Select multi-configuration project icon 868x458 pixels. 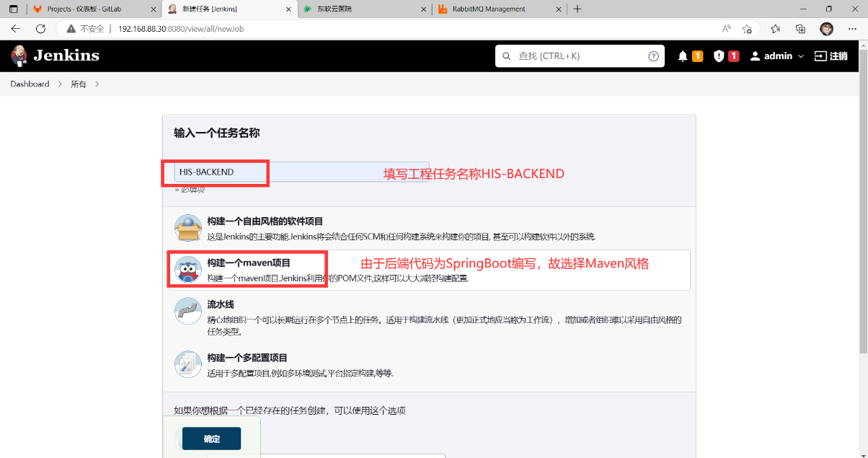188,364
